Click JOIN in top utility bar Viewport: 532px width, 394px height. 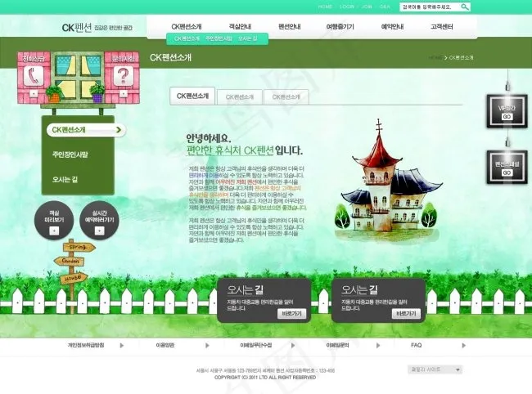point(367,7)
